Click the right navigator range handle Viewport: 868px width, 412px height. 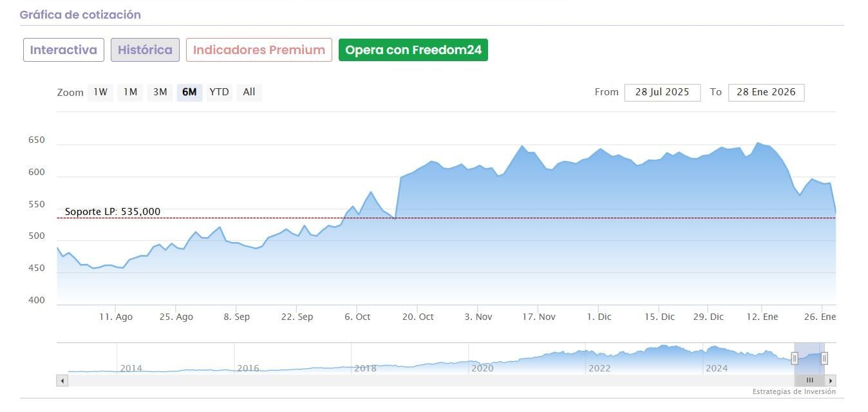[824, 359]
